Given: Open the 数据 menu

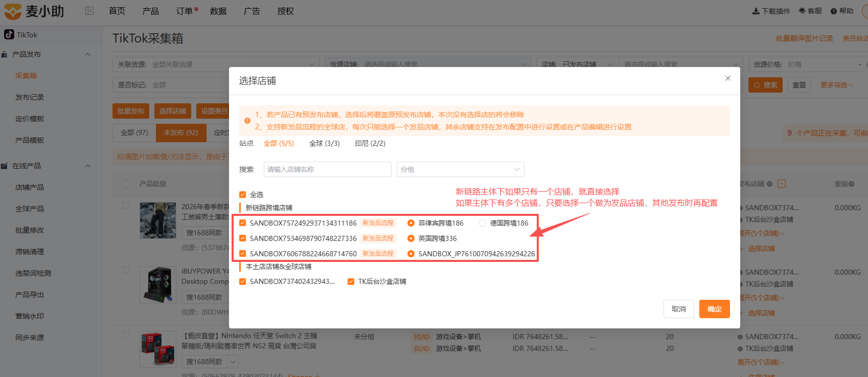Looking at the screenshot, I should [x=218, y=11].
